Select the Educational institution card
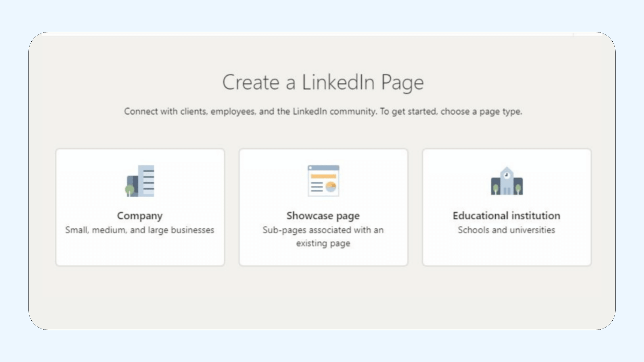This screenshot has width=644, height=362. (507, 207)
